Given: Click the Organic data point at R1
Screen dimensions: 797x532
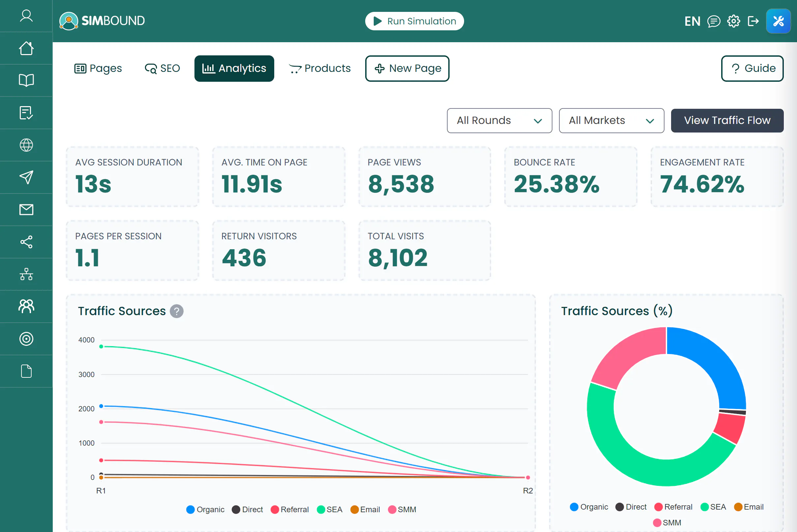Looking at the screenshot, I should [x=101, y=406].
